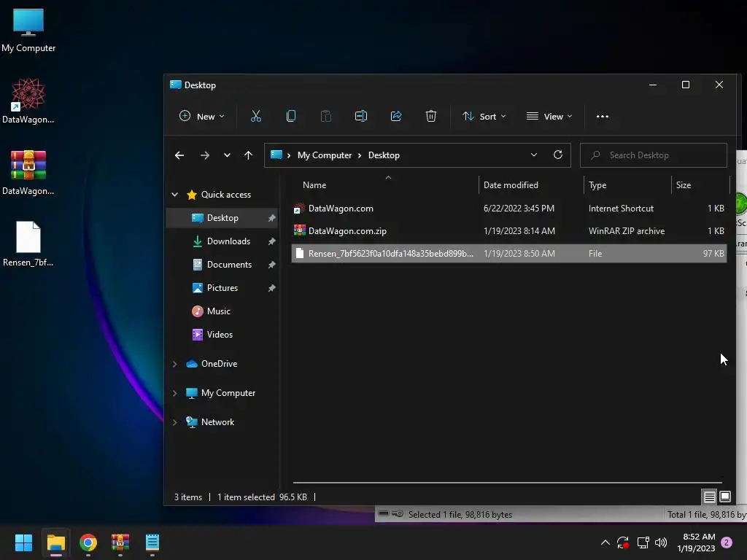Refresh the Desktop folder view
The image size is (747, 560).
coord(558,155)
